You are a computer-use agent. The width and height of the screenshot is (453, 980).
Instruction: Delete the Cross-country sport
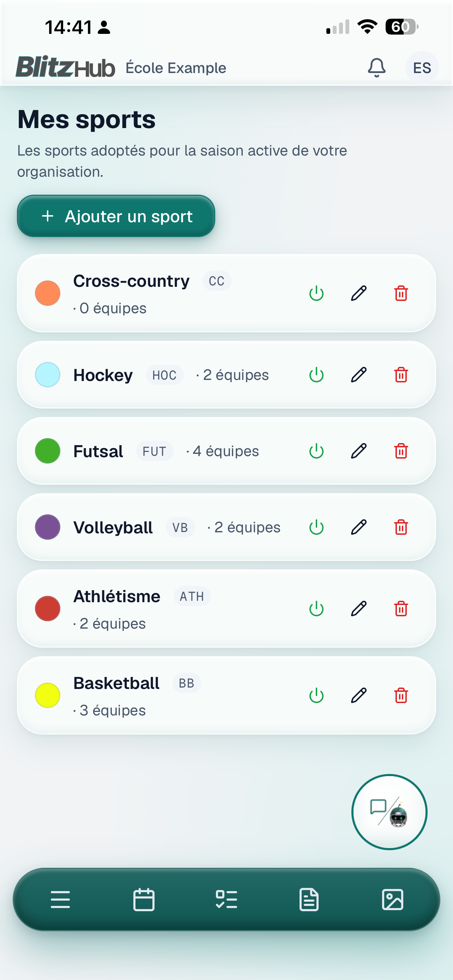tap(401, 293)
